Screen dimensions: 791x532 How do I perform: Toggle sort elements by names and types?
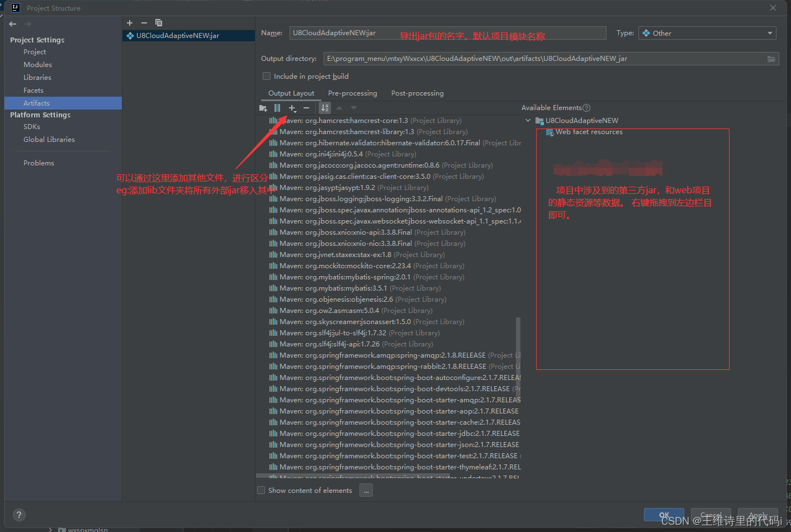coord(325,108)
